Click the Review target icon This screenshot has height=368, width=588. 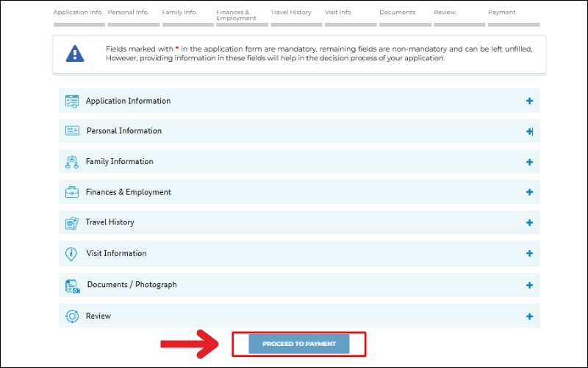(x=71, y=316)
